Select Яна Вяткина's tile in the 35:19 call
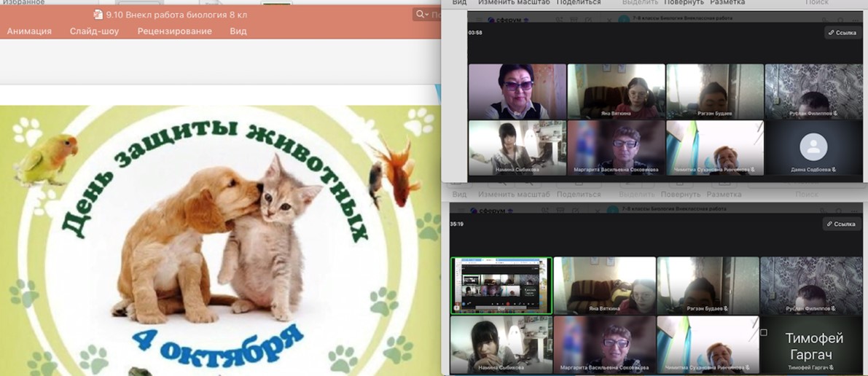Screen dimensions: 868x376 (x=604, y=286)
